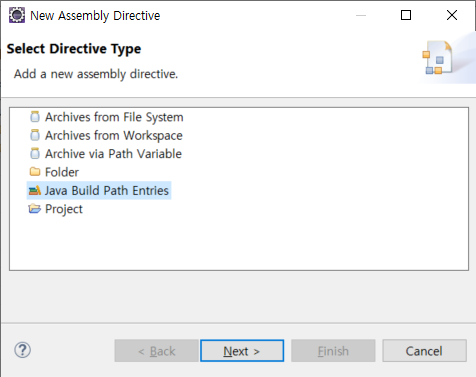Proceed with the Next button

[242, 351]
